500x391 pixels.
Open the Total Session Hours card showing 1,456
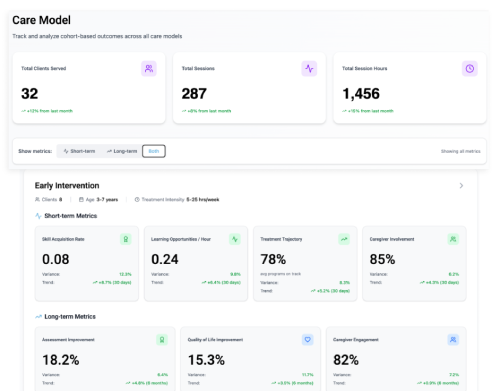pyautogui.click(x=410, y=88)
